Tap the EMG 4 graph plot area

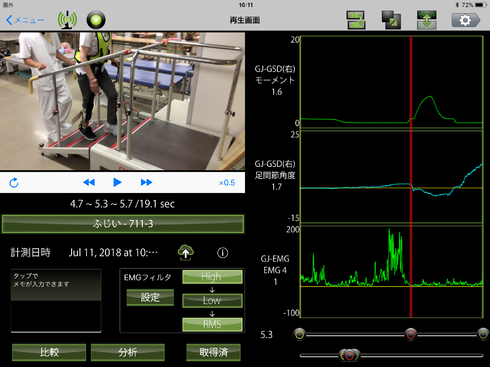(x=391, y=271)
